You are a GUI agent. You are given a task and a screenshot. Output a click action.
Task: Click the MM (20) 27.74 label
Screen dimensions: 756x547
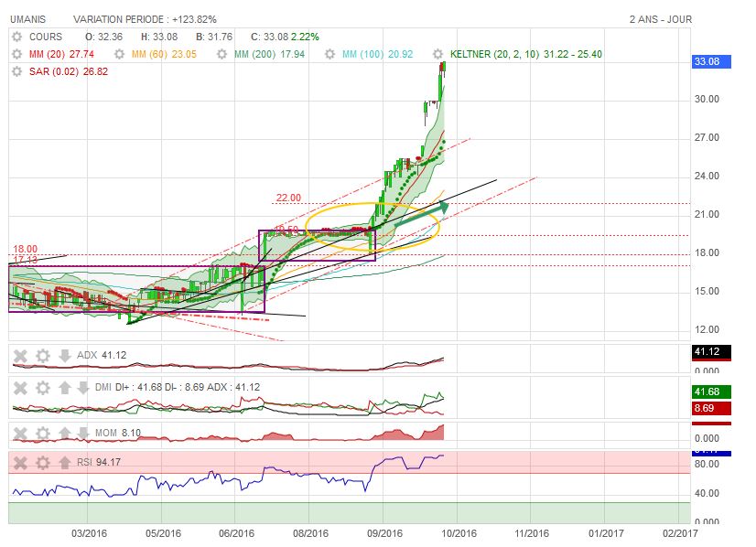[61, 54]
